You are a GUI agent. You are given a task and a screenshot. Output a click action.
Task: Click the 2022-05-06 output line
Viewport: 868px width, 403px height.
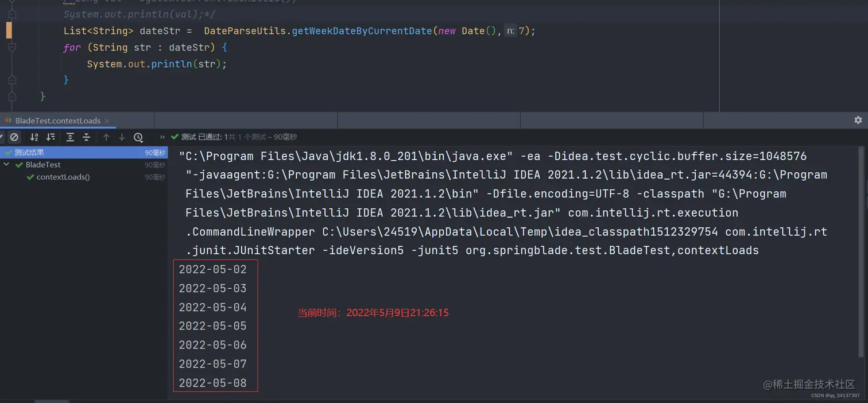click(x=212, y=345)
